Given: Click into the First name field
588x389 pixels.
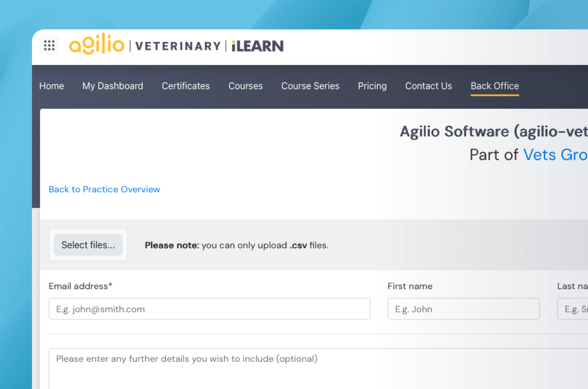Looking at the screenshot, I should pos(463,309).
